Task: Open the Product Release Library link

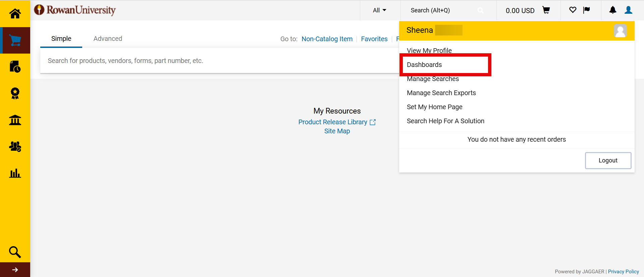Action: click(333, 122)
